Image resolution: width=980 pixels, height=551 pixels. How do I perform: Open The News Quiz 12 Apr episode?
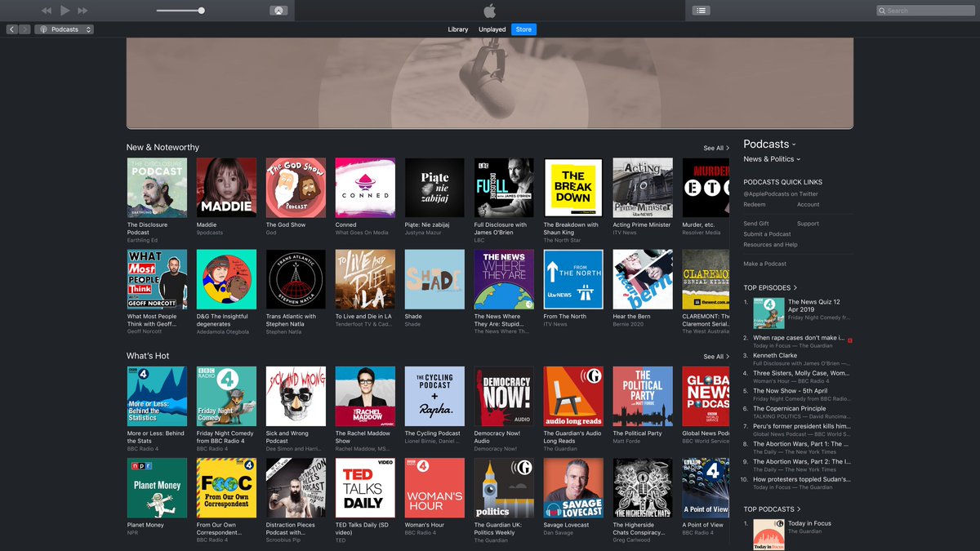click(813, 305)
